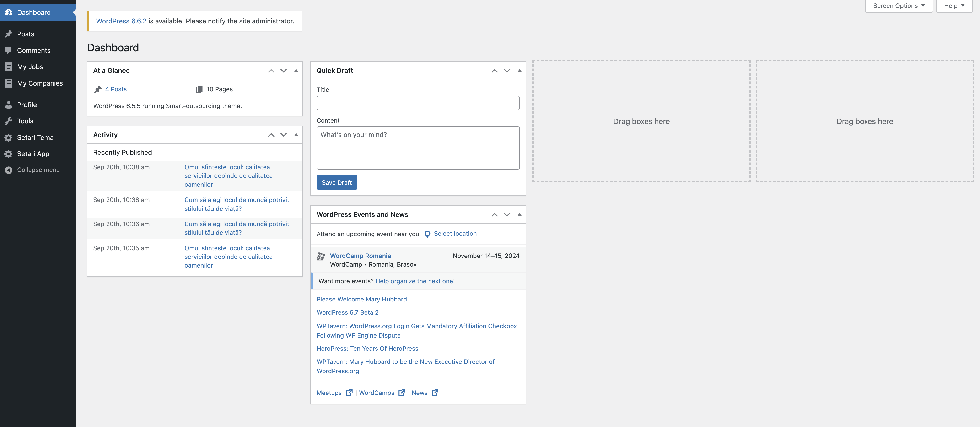Open WordPress 6.7 Beta 2 news link
The image size is (980, 427).
coord(347,312)
